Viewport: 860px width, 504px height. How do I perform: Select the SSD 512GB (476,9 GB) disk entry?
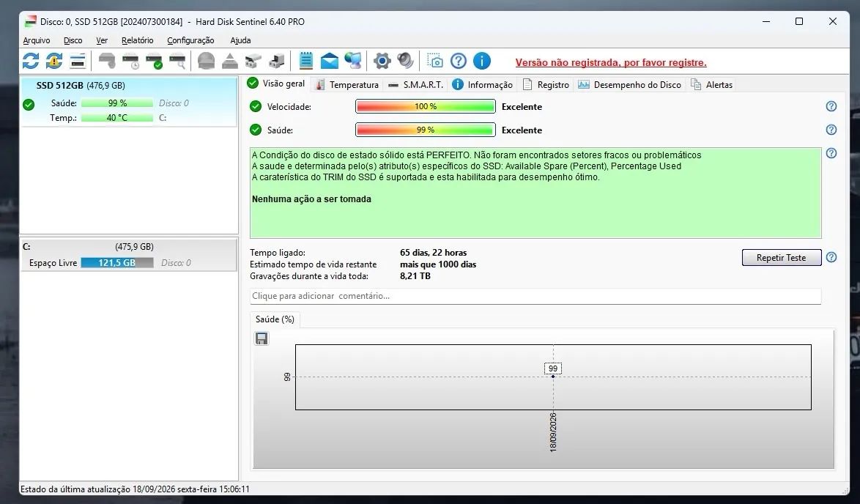pyautogui.click(x=129, y=102)
